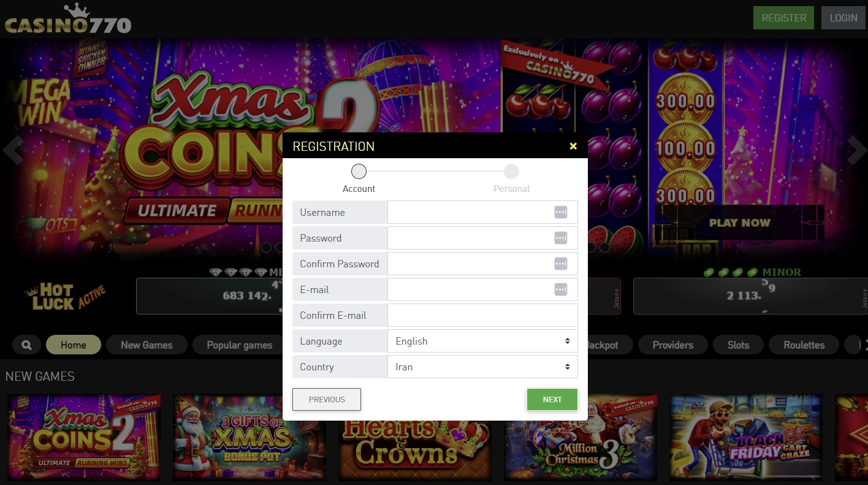Screen dimensions: 868x485
Task: Click the password manager icon in Password field
Action: coord(561,238)
